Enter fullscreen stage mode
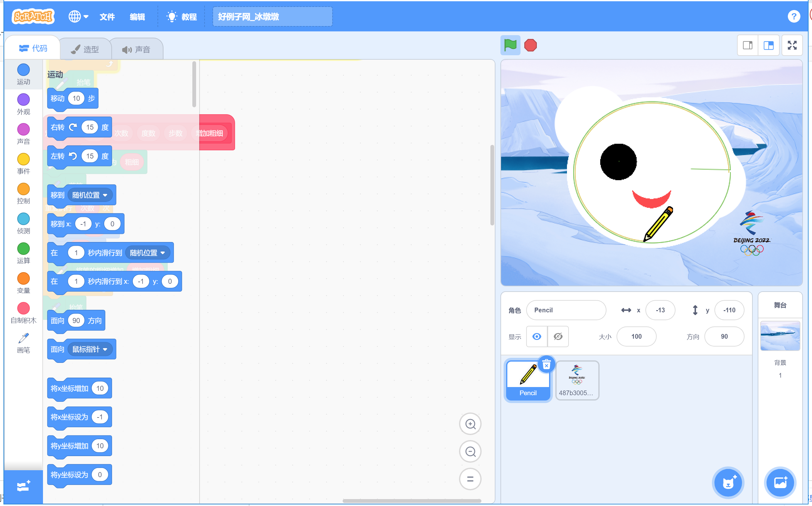 tap(792, 45)
